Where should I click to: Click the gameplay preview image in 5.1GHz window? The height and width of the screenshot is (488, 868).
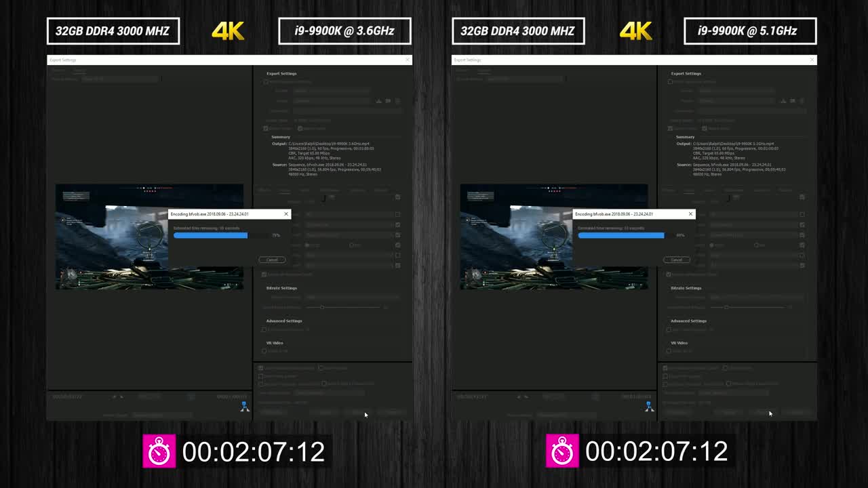(515, 237)
